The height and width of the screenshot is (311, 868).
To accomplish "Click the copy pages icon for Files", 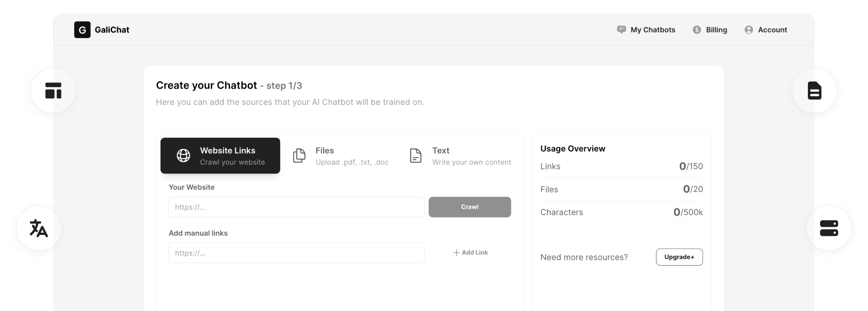I will coord(299,156).
